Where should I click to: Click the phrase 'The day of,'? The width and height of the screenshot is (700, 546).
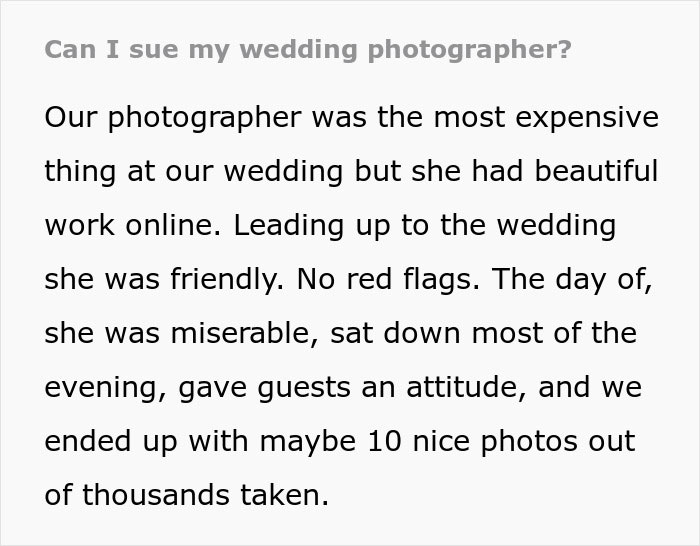coord(572,279)
